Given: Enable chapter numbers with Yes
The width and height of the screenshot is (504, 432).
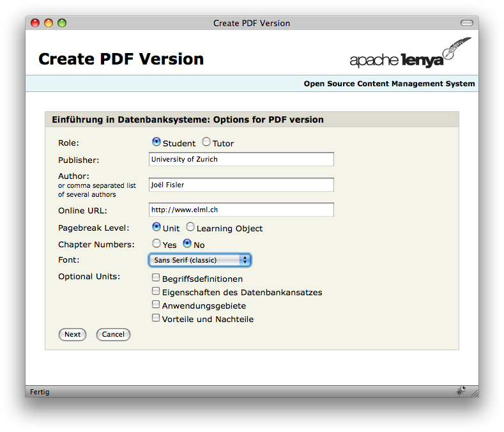Looking at the screenshot, I should tap(157, 243).
